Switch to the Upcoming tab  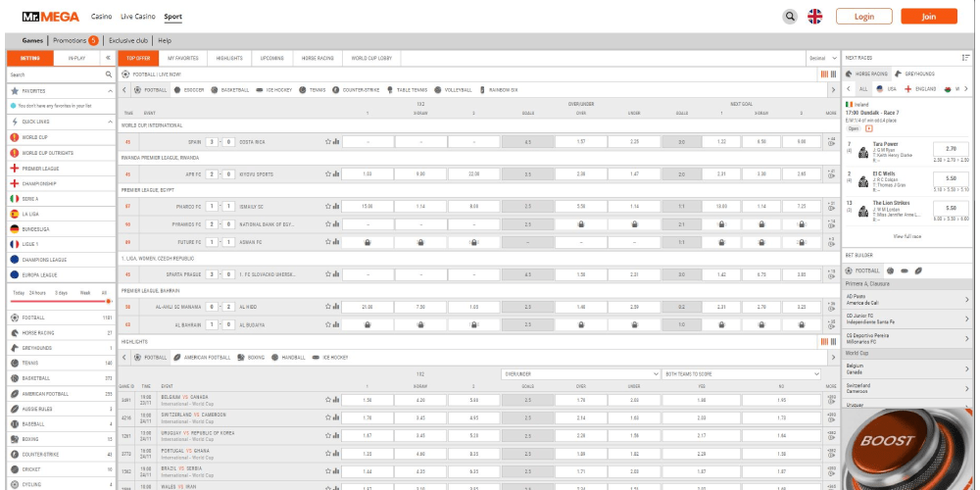(273, 58)
